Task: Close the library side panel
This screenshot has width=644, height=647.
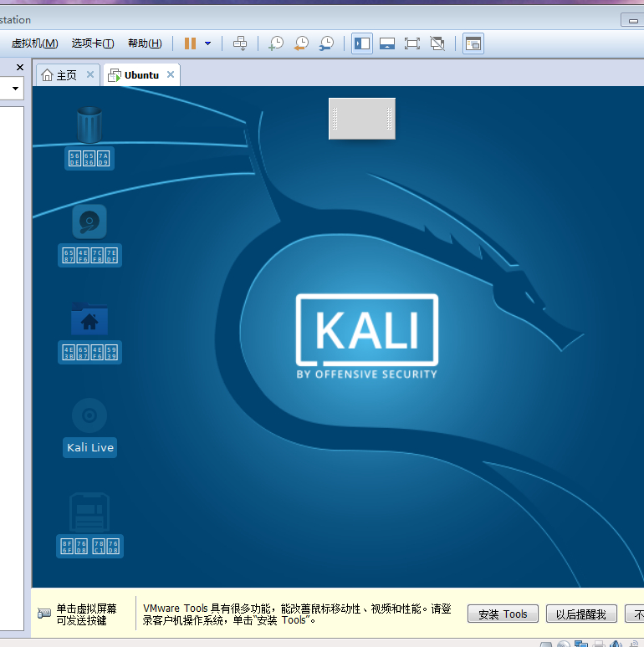Action: [x=20, y=67]
